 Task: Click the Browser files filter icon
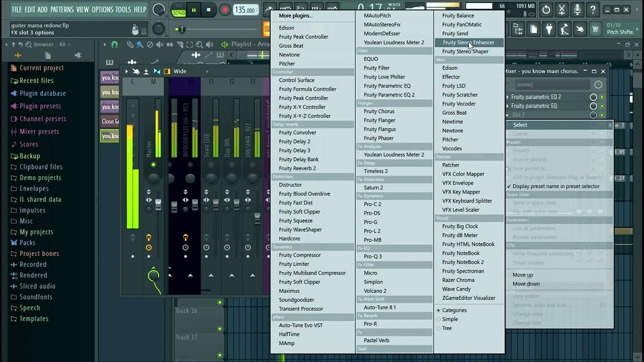(48, 55)
